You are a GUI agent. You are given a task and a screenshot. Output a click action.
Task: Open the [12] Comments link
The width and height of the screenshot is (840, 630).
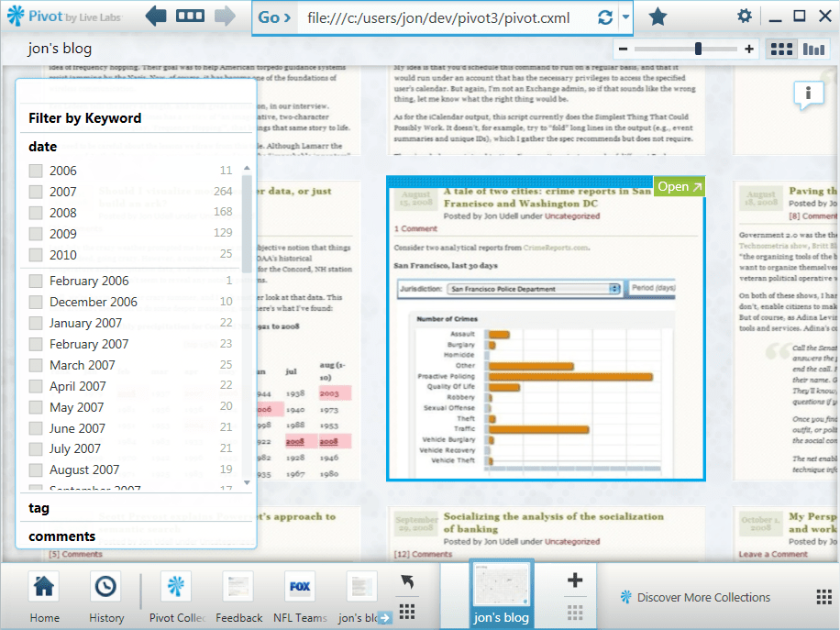423,554
